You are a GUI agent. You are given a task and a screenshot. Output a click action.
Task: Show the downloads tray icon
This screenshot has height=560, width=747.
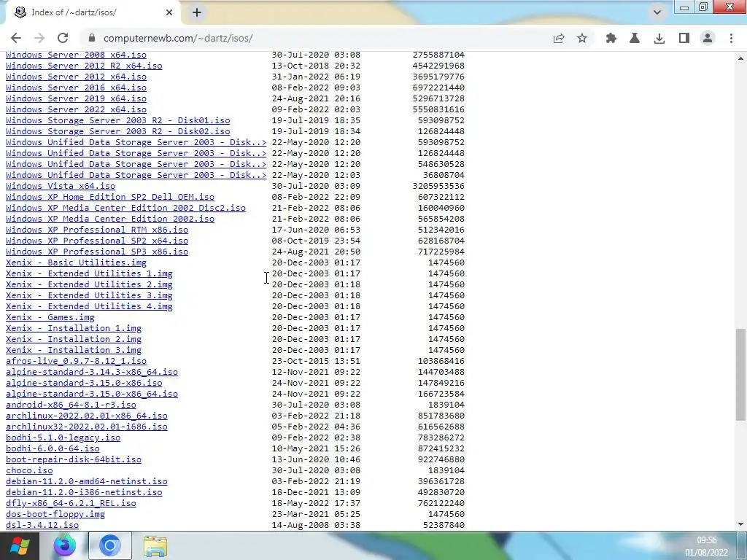[659, 38]
